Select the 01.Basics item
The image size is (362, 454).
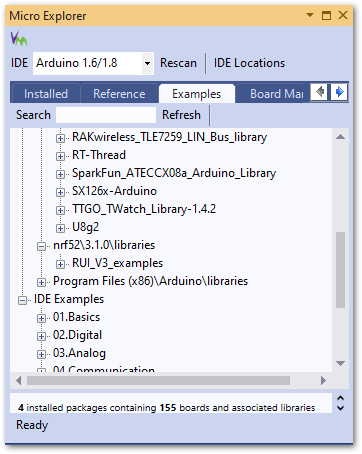(76, 317)
